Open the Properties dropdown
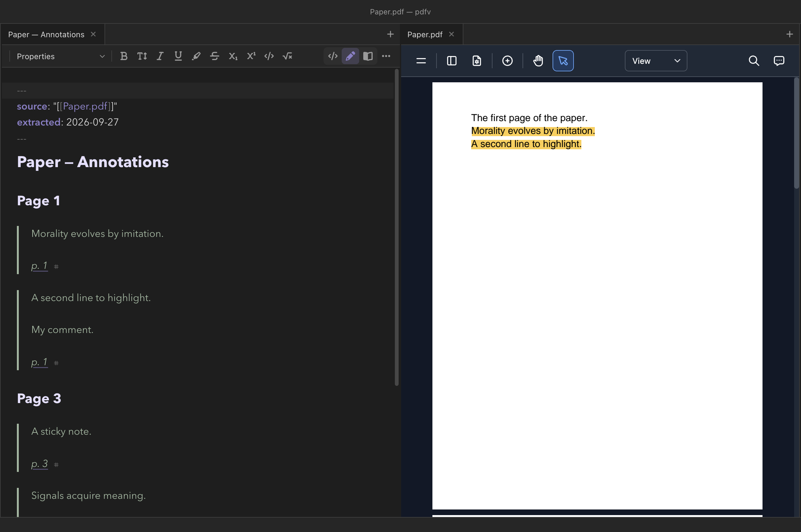 61,56
